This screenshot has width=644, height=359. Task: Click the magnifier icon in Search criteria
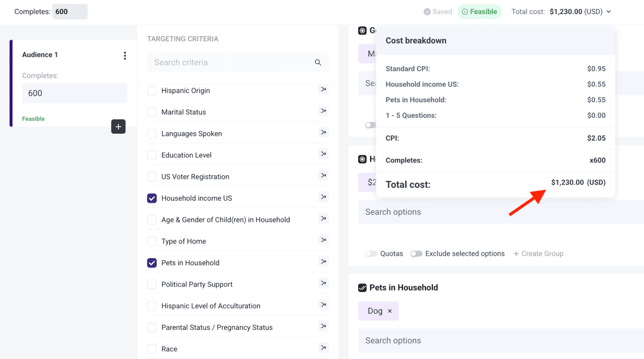pyautogui.click(x=318, y=62)
